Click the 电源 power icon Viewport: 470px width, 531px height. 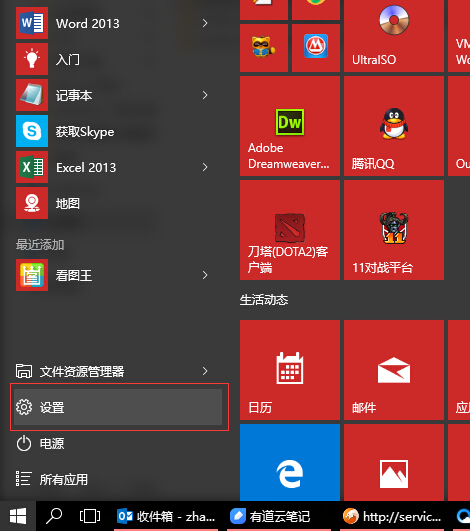pyautogui.click(x=24, y=443)
